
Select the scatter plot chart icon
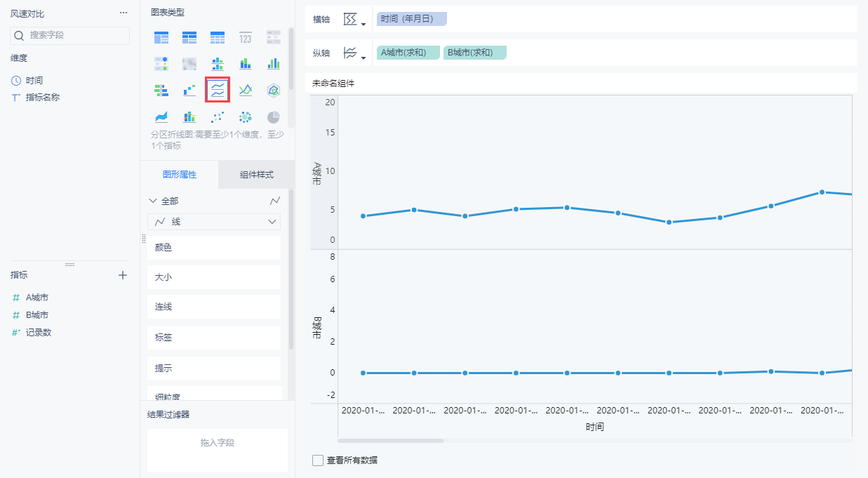(x=218, y=117)
